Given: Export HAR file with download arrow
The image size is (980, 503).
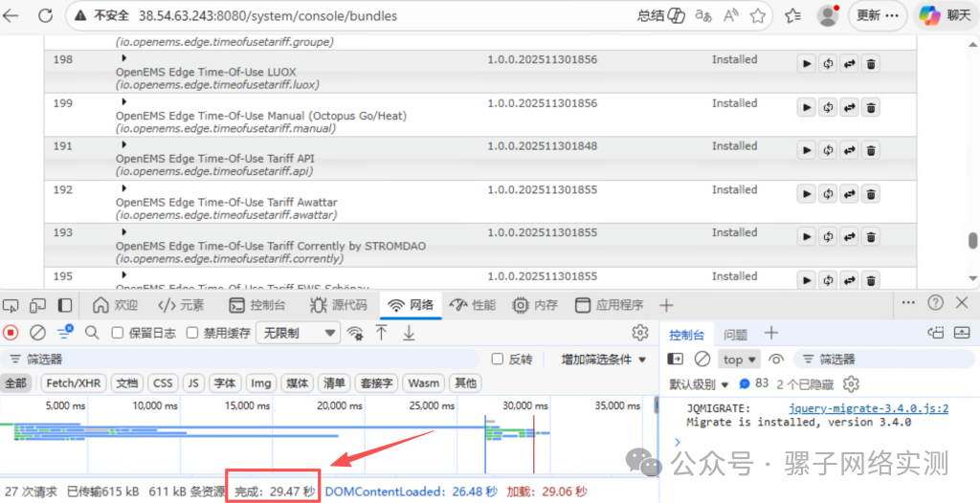Looking at the screenshot, I should (409, 333).
